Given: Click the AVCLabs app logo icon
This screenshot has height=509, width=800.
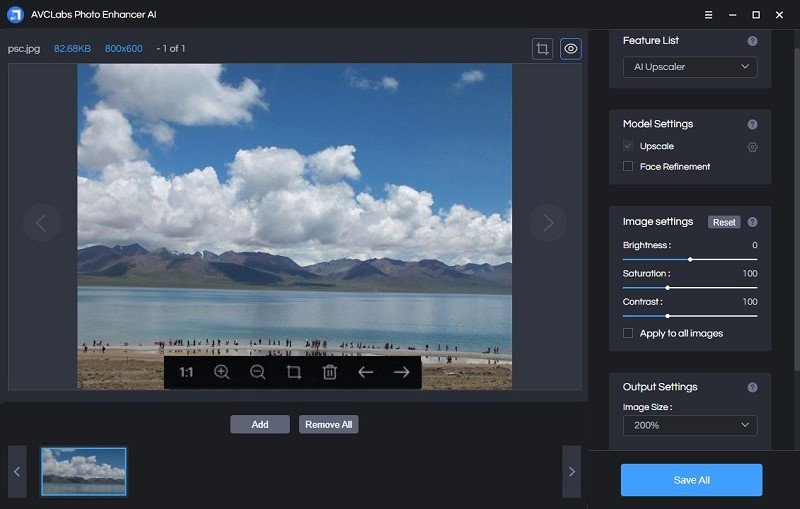Looking at the screenshot, I should pyautogui.click(x=15, y=15).
